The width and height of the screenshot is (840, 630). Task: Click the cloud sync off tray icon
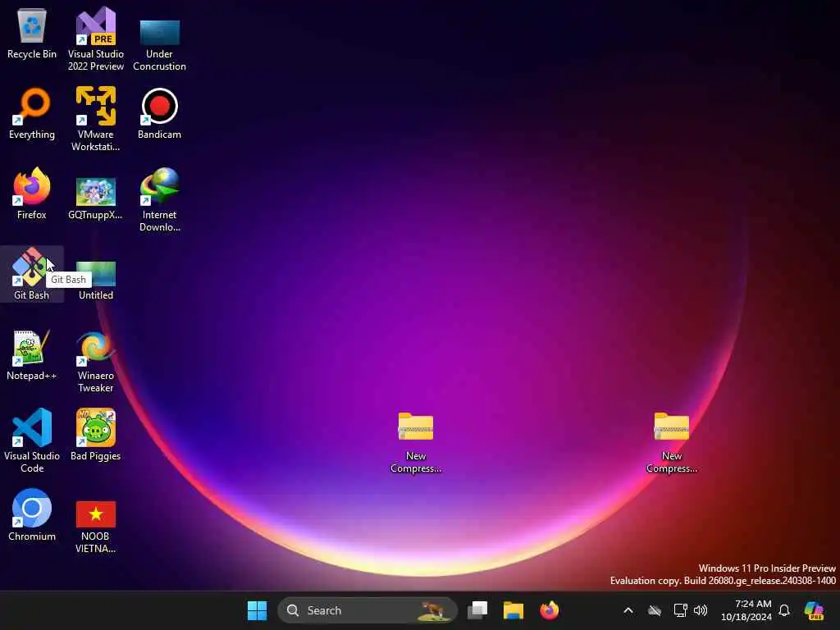[x=655, y=610]
